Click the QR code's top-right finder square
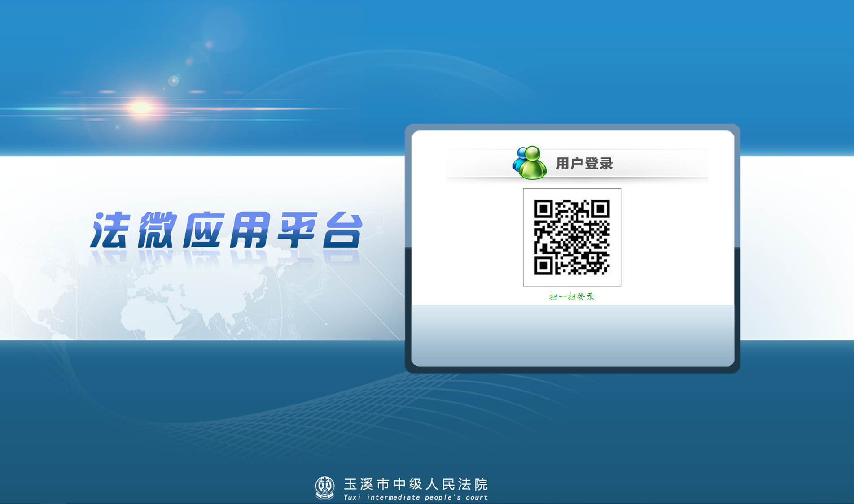This screenshot has height=504, width=854. point(600,209)
